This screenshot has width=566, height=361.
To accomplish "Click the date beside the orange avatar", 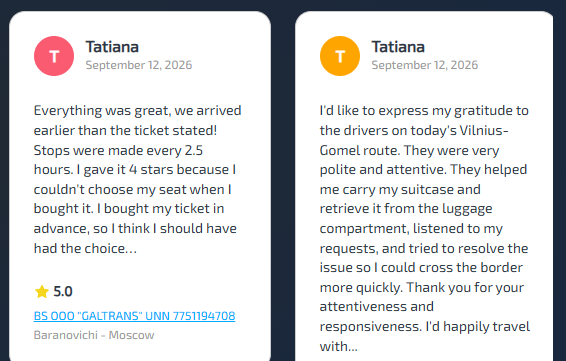I will pos(424,65).
